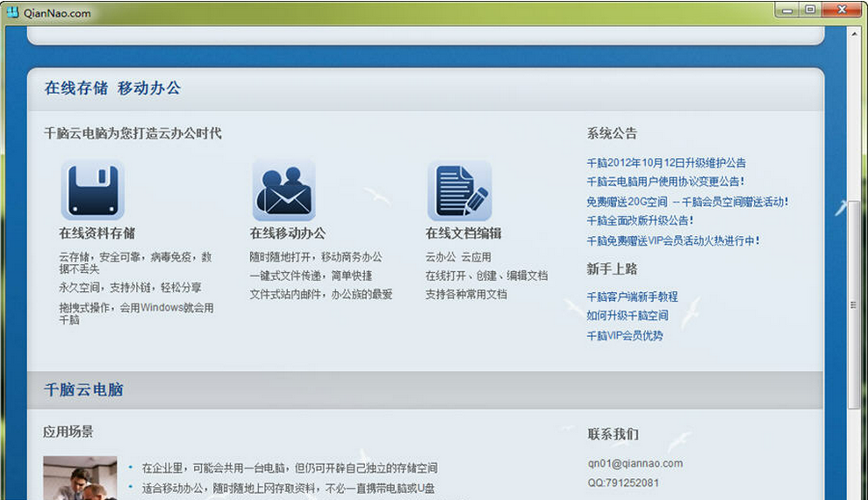Viewport: 868px width, 500px height.
Task: Click the mail envelope mobile office icon
Action: [x=284, y=189]
